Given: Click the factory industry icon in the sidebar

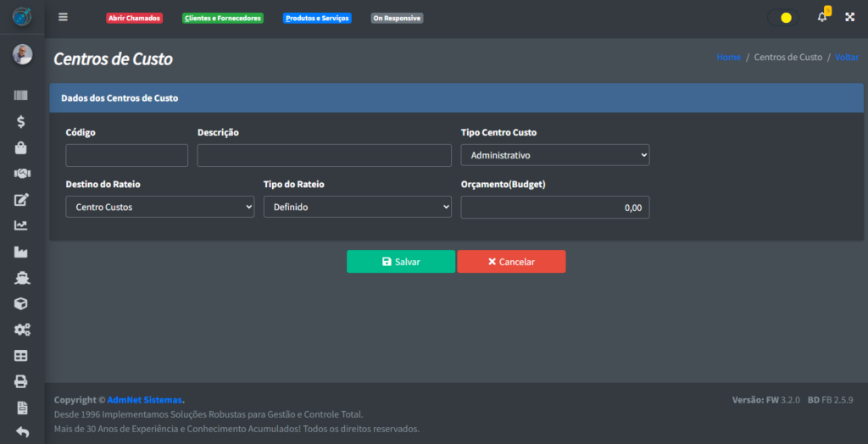Looking at the screenshot, I should (x=21, y=252).
